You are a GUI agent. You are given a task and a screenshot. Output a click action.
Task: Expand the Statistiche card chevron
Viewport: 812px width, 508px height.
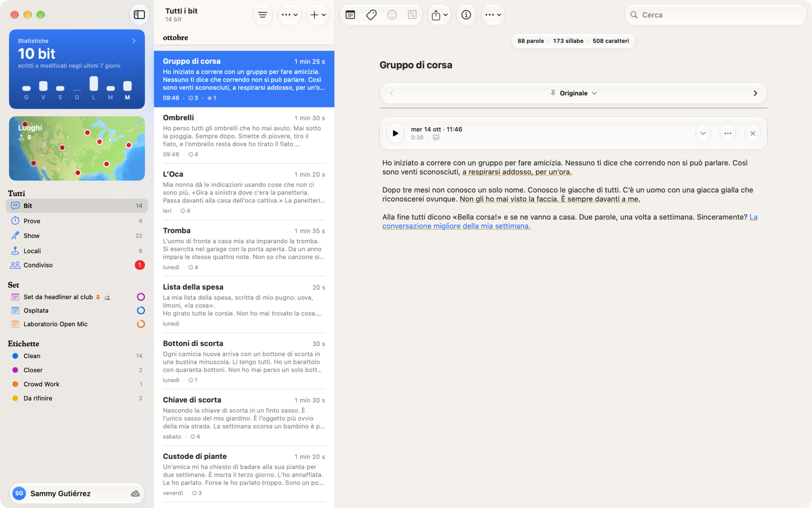coord(134,41)
